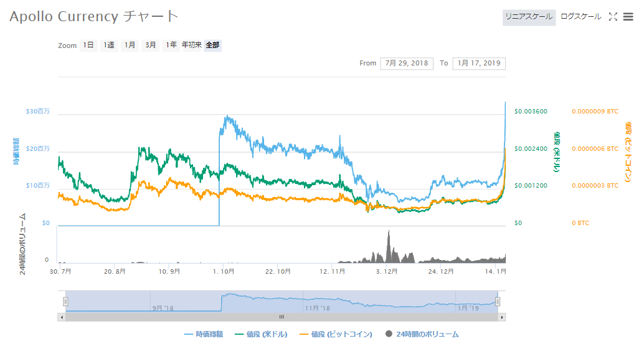This screenshot has height=341, width=644.
Task: Grab the navigator left range handle
Action: [65, 302]
